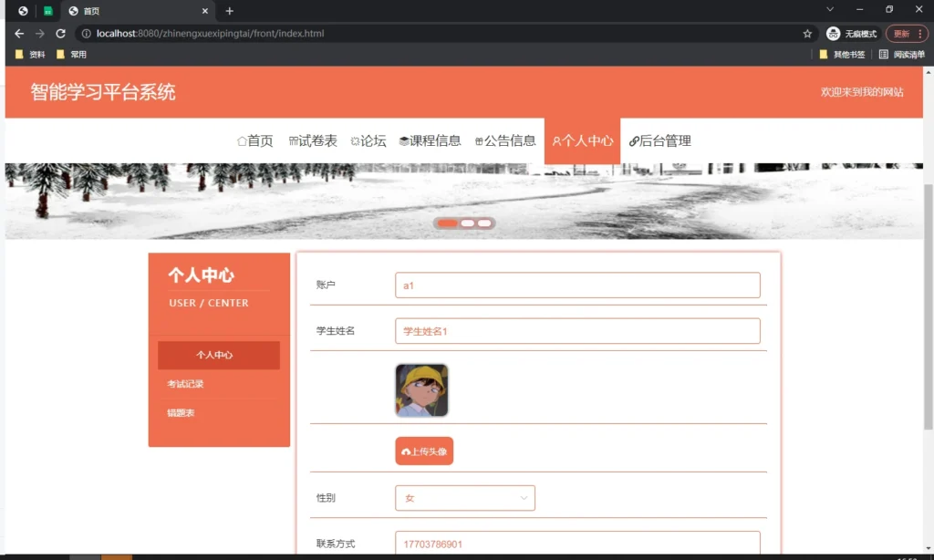Click the browser back arrow icon
This screenshot has height=560, width=934.
(x=19, y=34)
